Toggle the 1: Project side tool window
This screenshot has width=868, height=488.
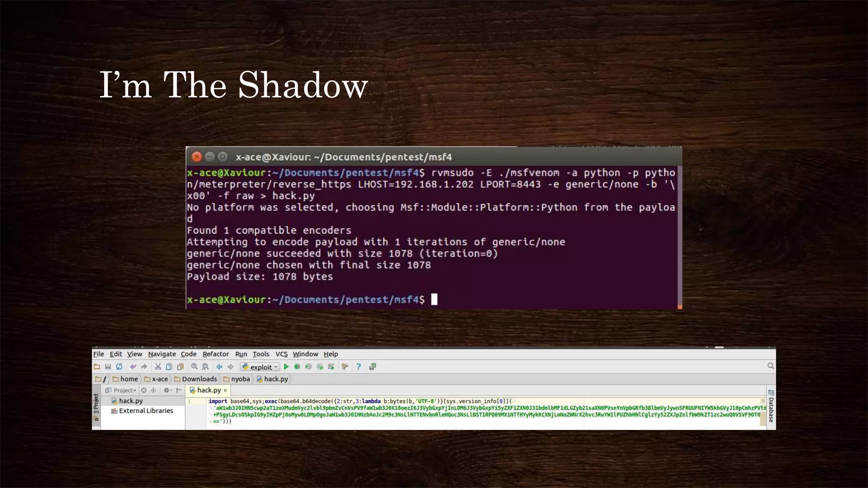[x=96, y=407]
